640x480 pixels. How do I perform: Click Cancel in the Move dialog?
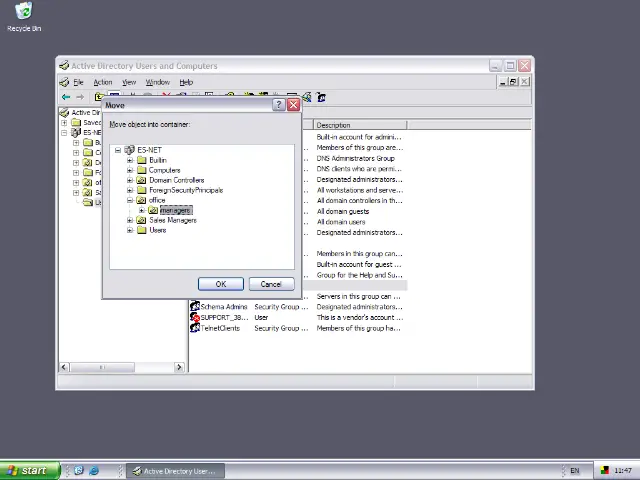[271, 284]
